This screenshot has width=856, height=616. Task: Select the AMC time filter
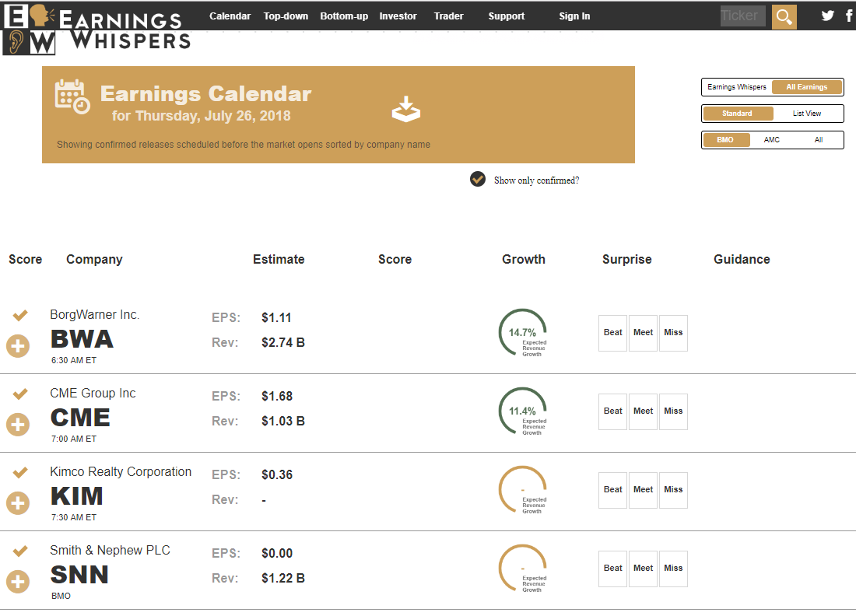(772, 140)
